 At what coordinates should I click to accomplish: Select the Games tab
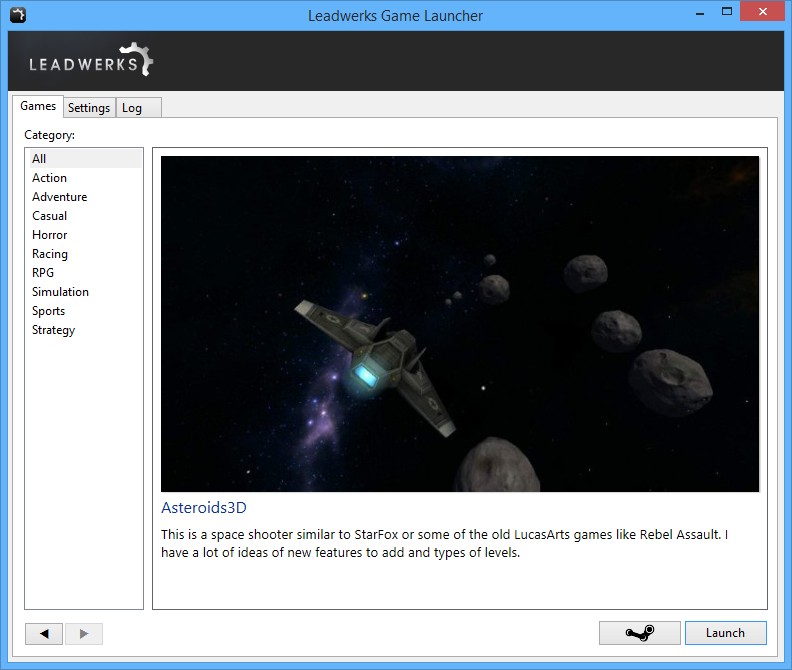pyautogui.click(x=38, y=106)
